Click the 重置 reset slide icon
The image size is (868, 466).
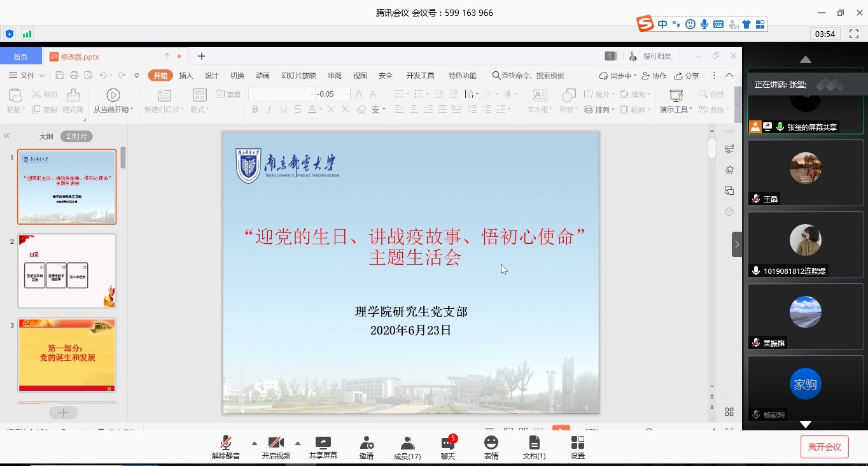[230, 94]
